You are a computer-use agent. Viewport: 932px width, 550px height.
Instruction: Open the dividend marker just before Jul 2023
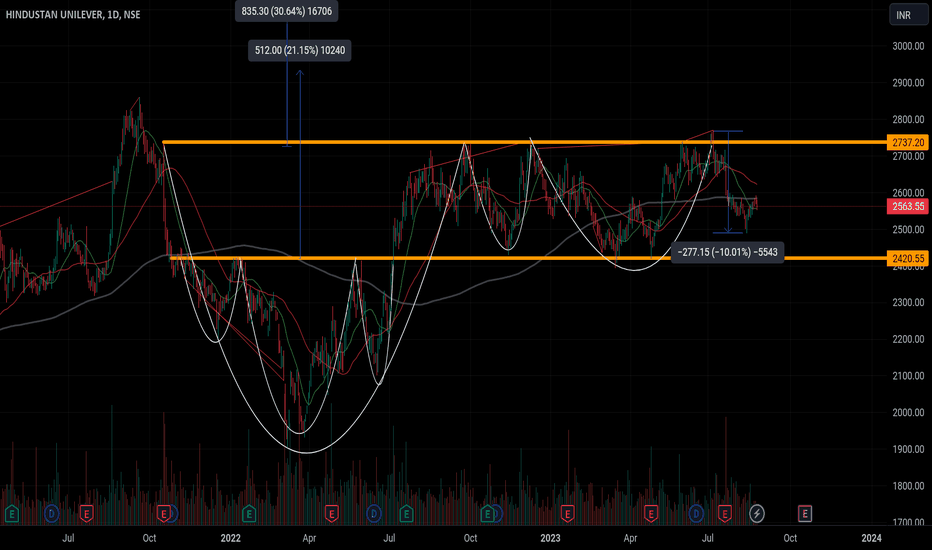(696, 513)
